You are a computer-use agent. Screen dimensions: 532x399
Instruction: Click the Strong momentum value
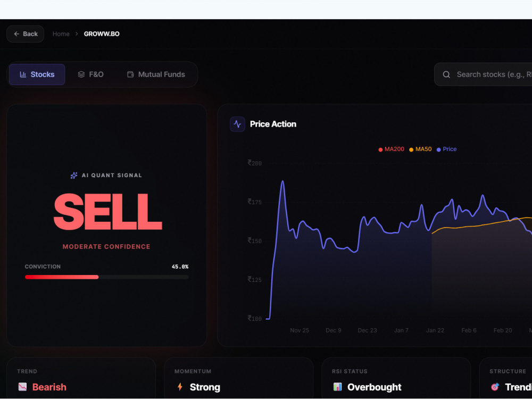click(205, 387)
